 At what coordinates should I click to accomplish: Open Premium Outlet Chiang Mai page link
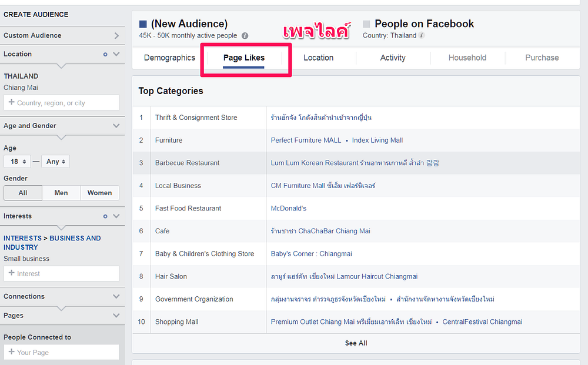[x=351, y=322]
